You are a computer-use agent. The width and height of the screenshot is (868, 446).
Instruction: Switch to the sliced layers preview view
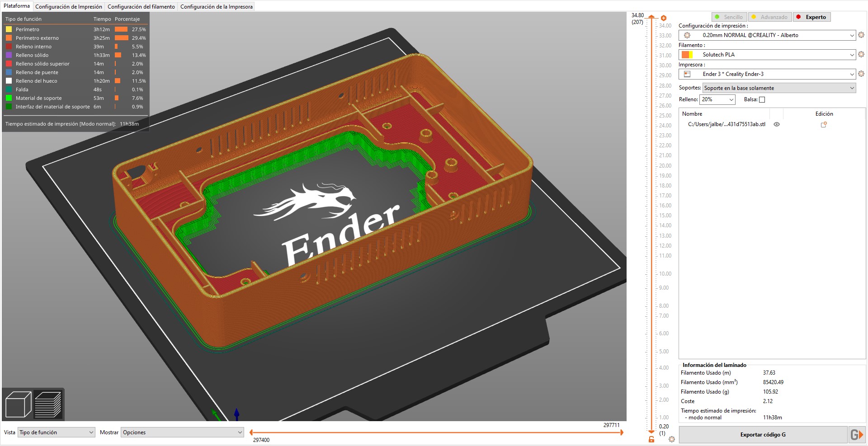click(48, 404)
